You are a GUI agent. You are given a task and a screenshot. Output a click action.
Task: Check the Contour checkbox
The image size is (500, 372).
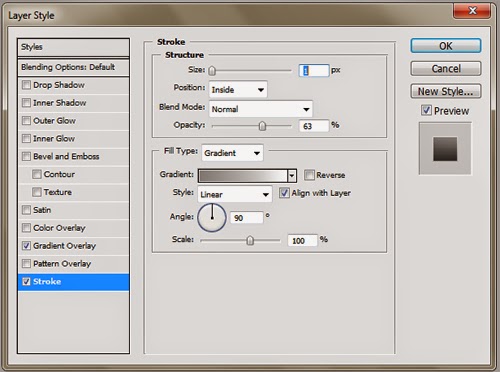coord(37,174)
